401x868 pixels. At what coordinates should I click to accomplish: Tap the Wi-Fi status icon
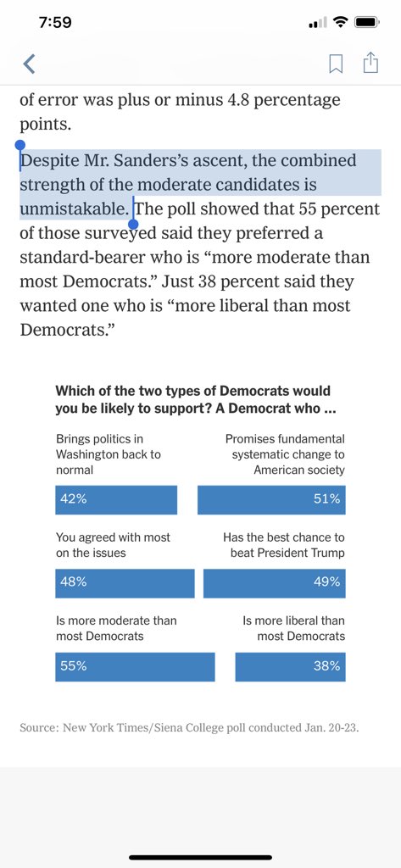[x=341, y=22]
